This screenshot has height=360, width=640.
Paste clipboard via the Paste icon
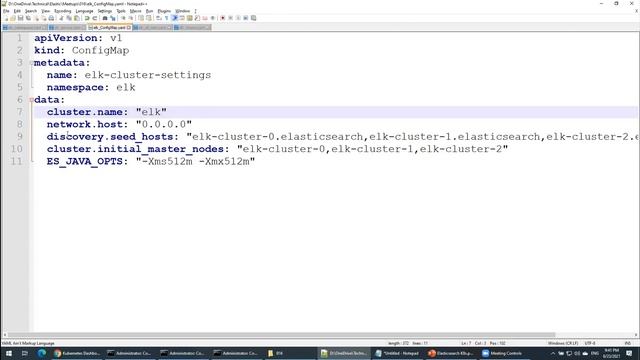coord(77,18)
